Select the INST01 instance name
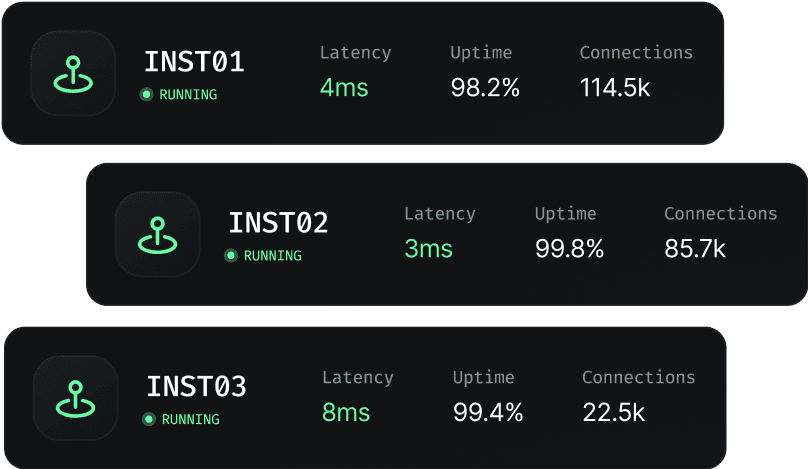 click(x=194, y=62)
